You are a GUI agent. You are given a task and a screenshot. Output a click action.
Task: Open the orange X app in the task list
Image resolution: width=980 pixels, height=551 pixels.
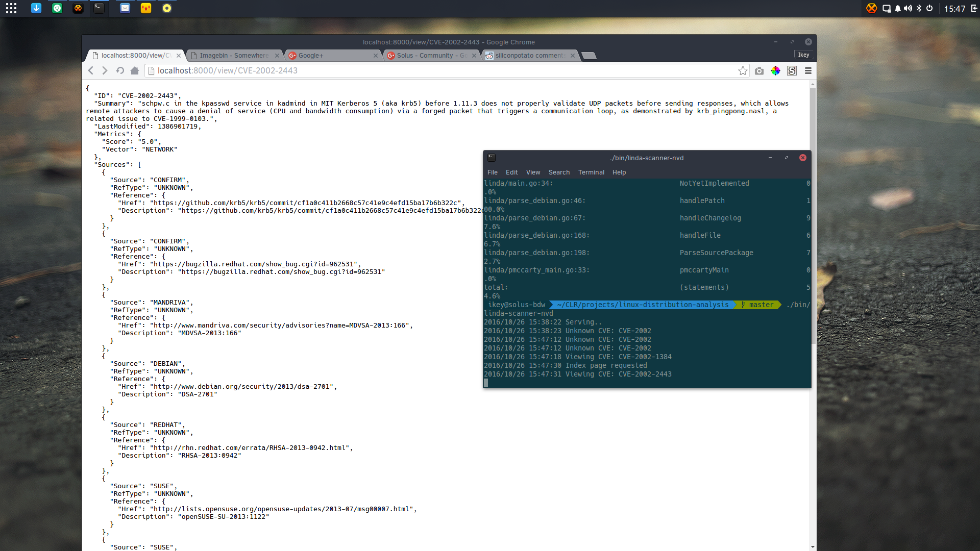pyautogui.click(x=78, y=8)
